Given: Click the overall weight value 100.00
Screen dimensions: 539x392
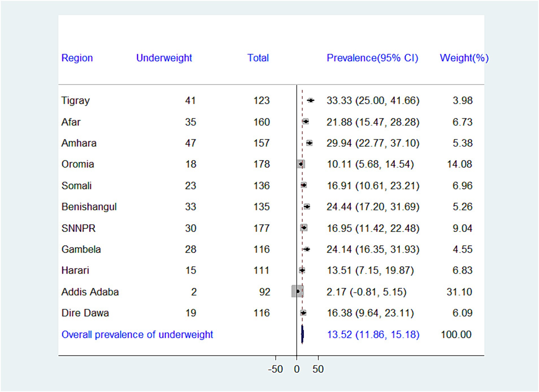Looking at the screenshot, I should [456, 334].
